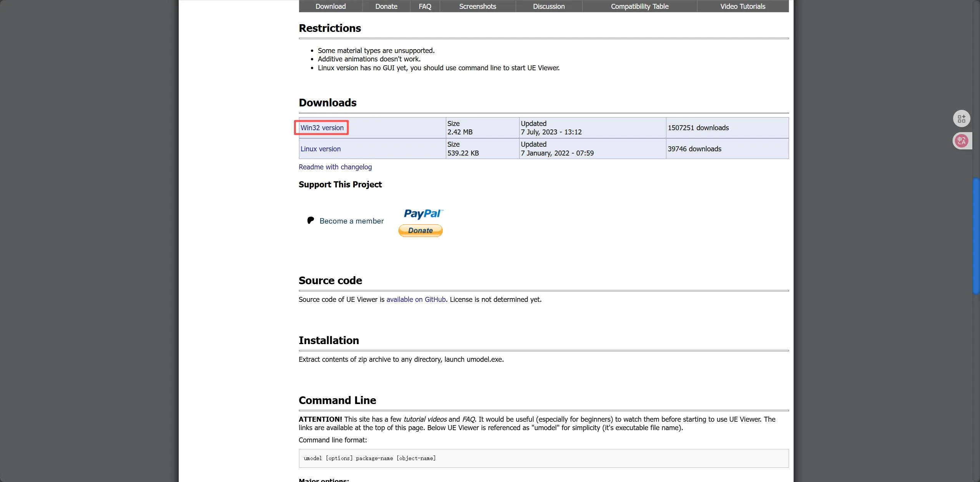Click the Downloads section heading
The image size is (980, 482).
point(327,103)
